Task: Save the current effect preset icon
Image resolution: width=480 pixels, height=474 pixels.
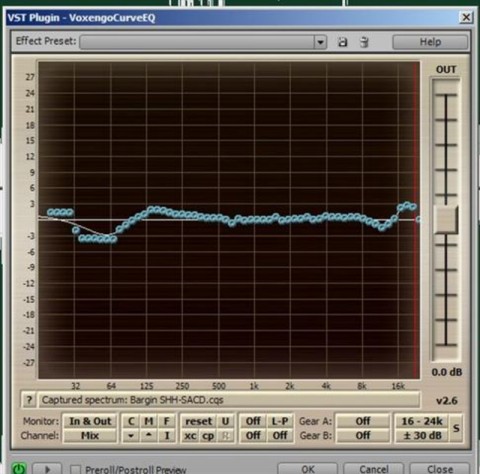Action: pyautogui.click(x=343, y=42)
